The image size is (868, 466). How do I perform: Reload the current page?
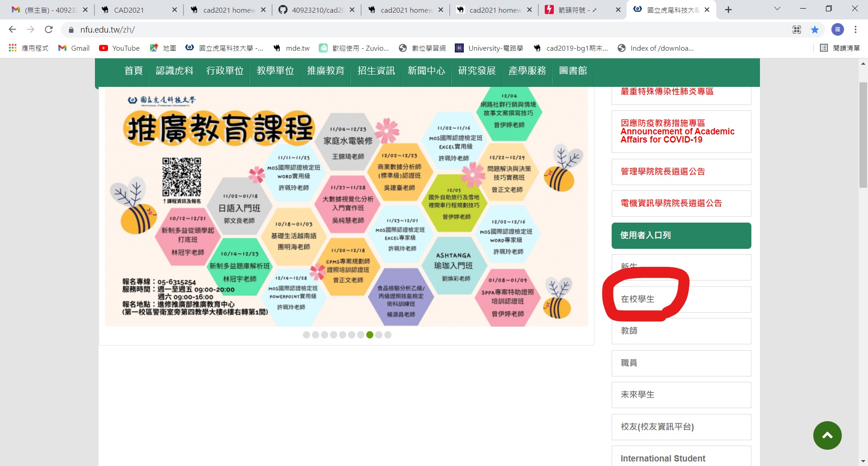point(49,29)
